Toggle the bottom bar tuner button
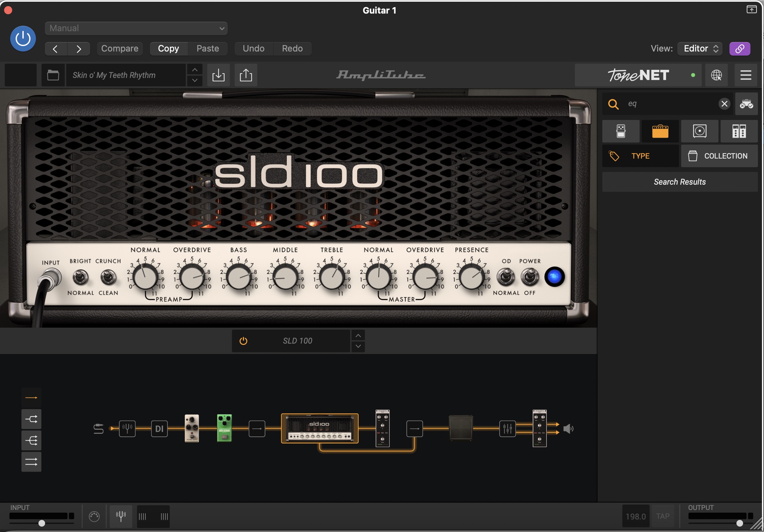The image size is (764, 532). [x=121, y=516]
